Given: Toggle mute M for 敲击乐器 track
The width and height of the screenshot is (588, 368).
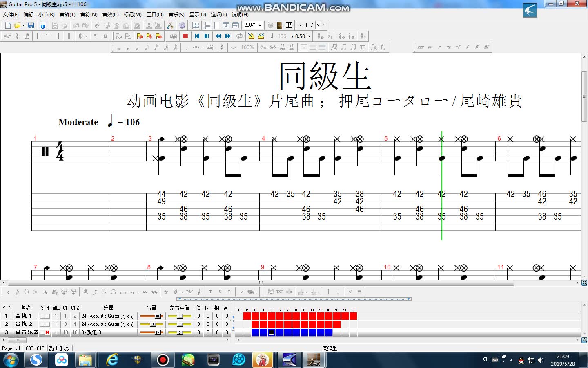Looking at the screenshot, I should coord(47,332).
